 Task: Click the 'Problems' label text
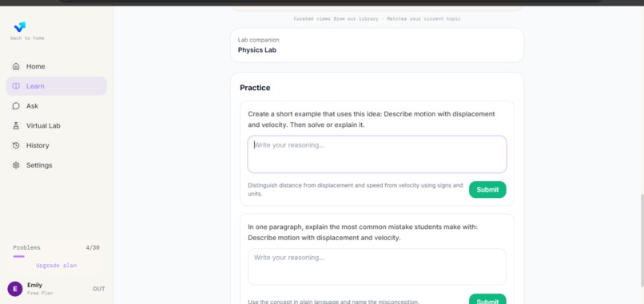[26, 248]
